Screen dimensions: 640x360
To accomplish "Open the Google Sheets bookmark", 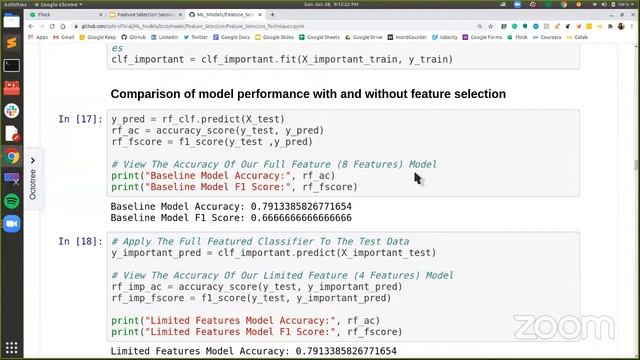I will 319,37.
